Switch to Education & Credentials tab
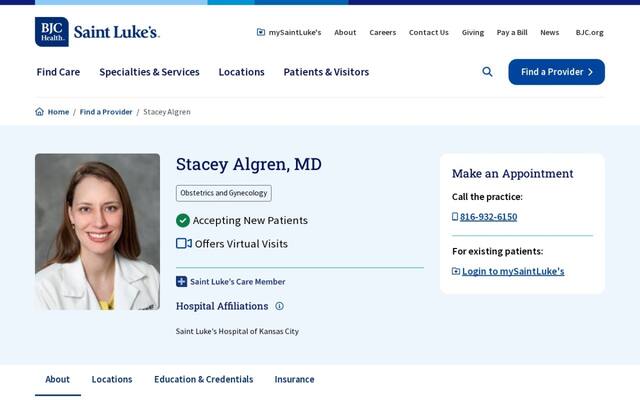This screenshot has height=400, width=640. [204, 379]
